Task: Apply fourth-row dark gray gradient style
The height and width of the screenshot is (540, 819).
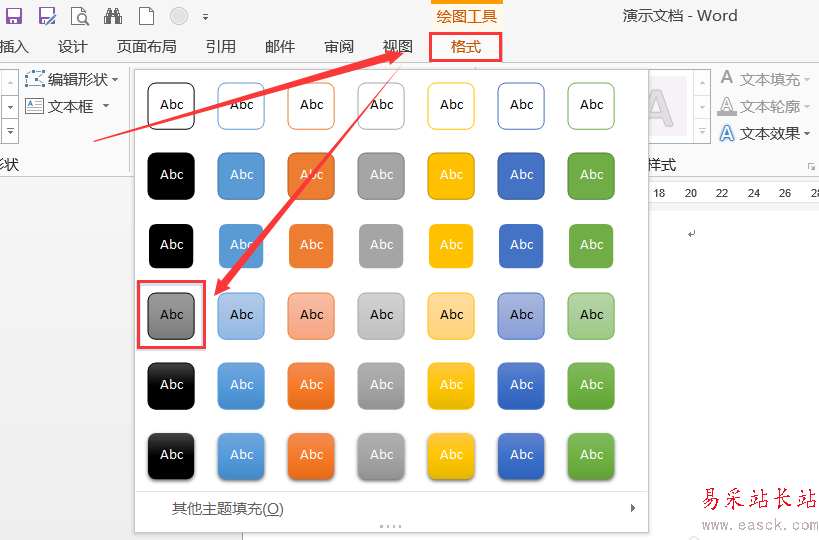Action: tap(171, 316)
